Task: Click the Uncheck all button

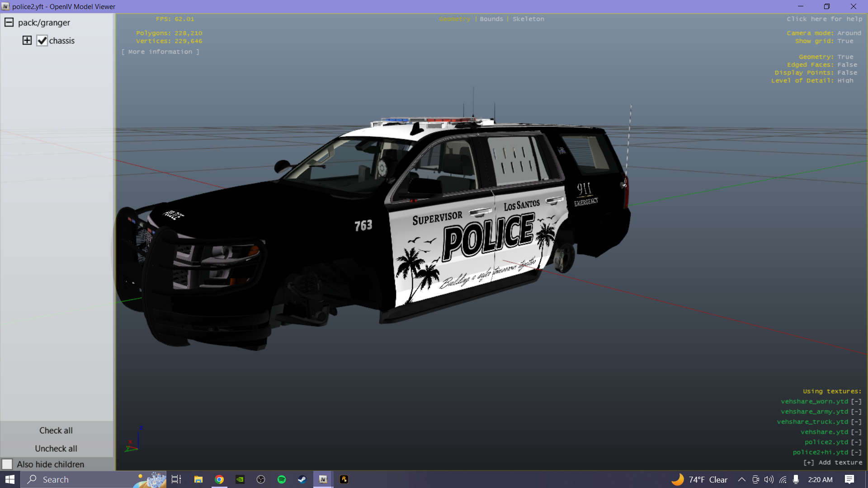Action: click(x=56, y=448)
